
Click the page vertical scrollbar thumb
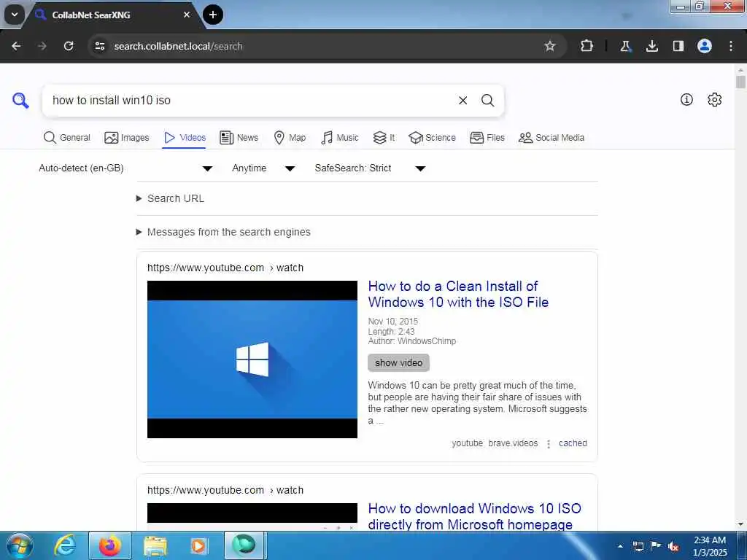pyautogui.click(x=740, y=82)
